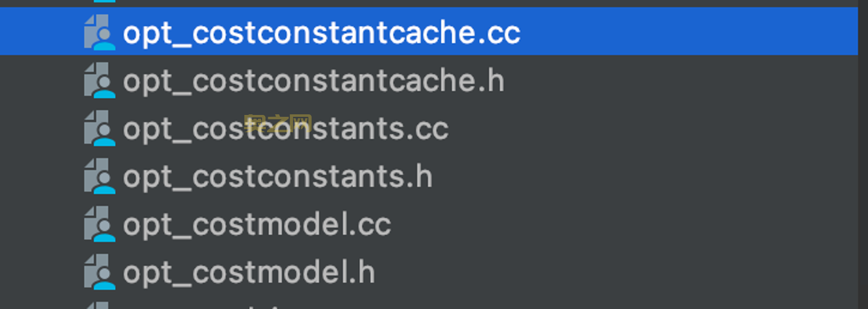868x309 pixels.
Task: Choose the opt_costmodel.h file name
Action: 249,273
